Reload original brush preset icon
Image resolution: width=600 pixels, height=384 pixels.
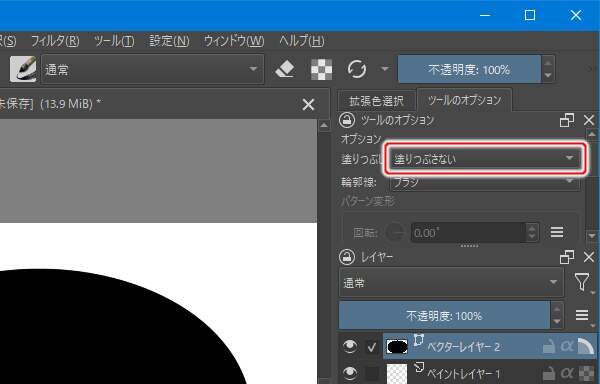(x=357, y=69)
